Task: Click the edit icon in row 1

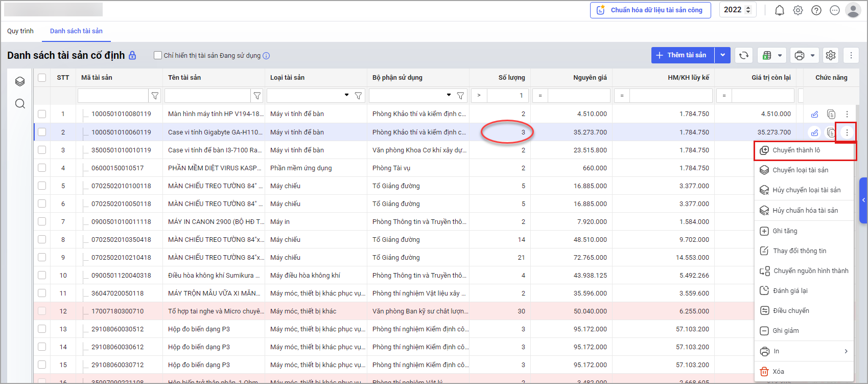Action: (x=814, y=114)
